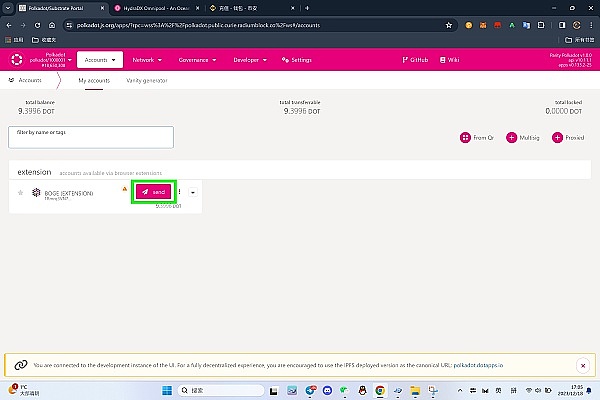This screenshot has height=400, width=600.
Task: Switch to the Polkadot/Substrate Portal browser tab
Action: (61, 8)
